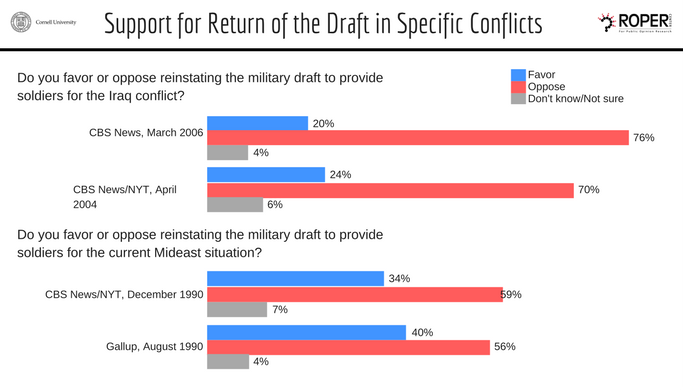Click the 34% Favor bar for December 1990
Viewport: 683px width, 390px height.
click(295, 278)
